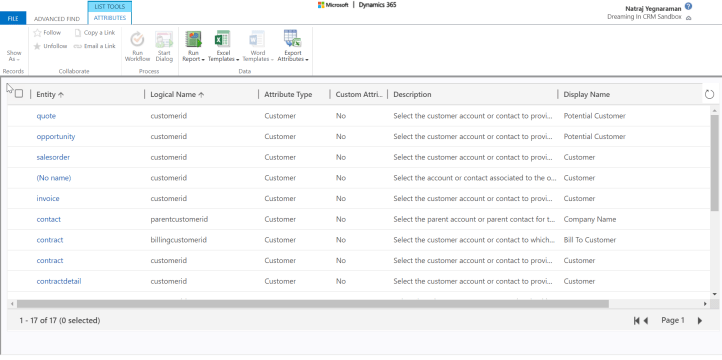The height and width of the screenshot is (360, 722).
Task: Open the Run Report button
Action: coord(193,46)
